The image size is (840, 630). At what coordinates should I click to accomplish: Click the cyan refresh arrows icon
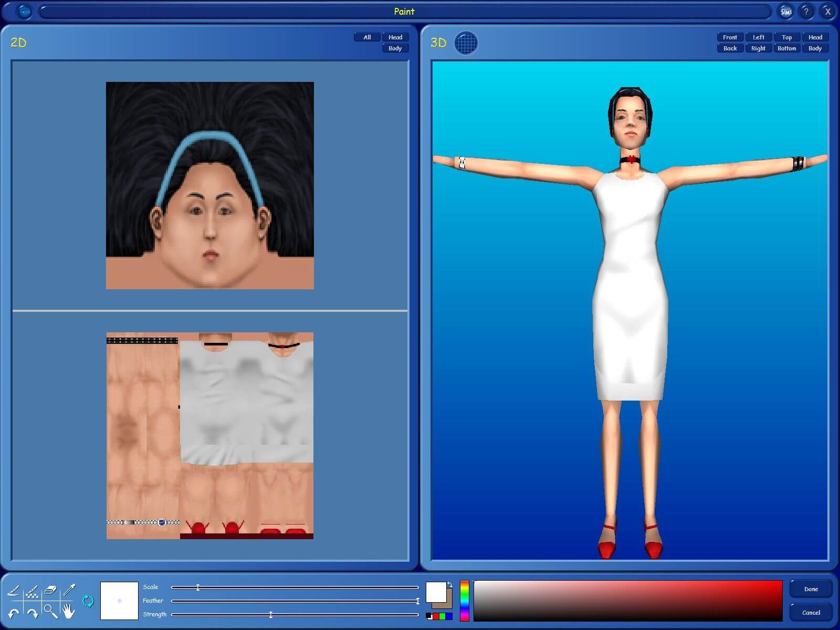pyautogui.click(x=88, y=601)
